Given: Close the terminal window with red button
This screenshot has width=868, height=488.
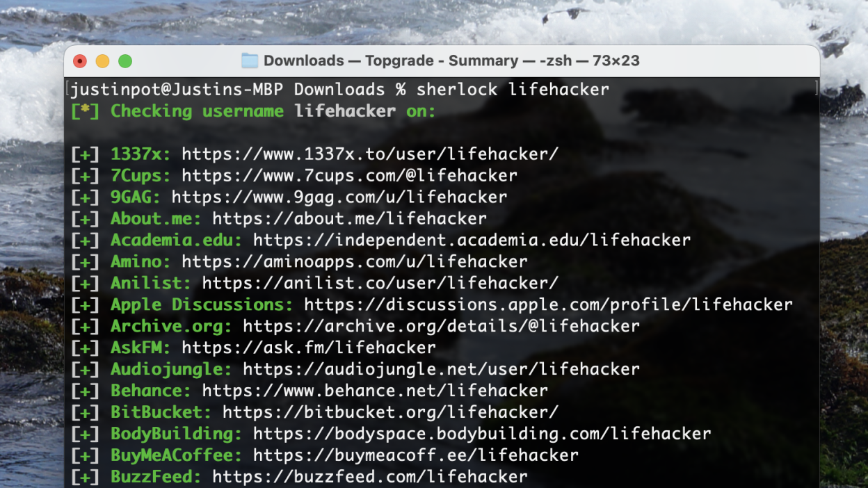Looking at the screenshot, I should (80, 61).
